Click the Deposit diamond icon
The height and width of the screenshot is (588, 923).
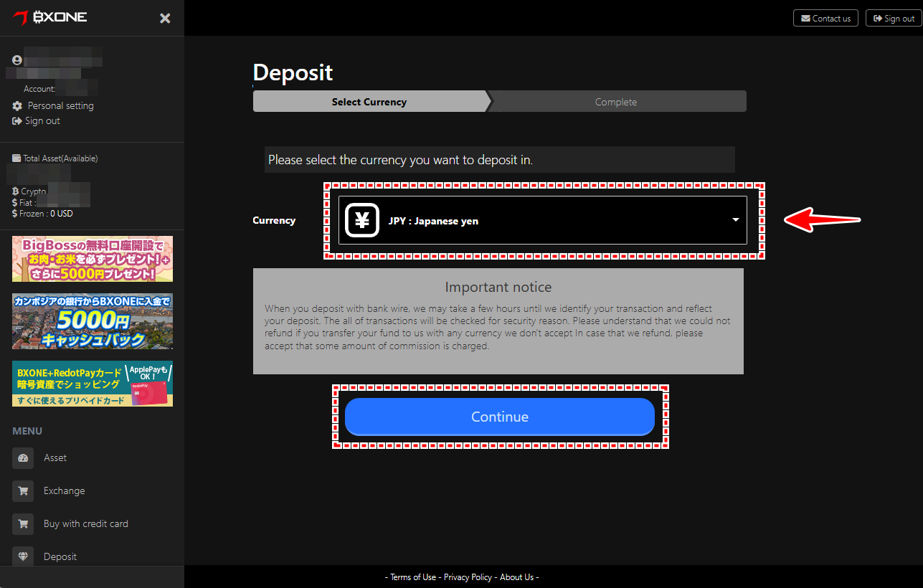(23, 556)
